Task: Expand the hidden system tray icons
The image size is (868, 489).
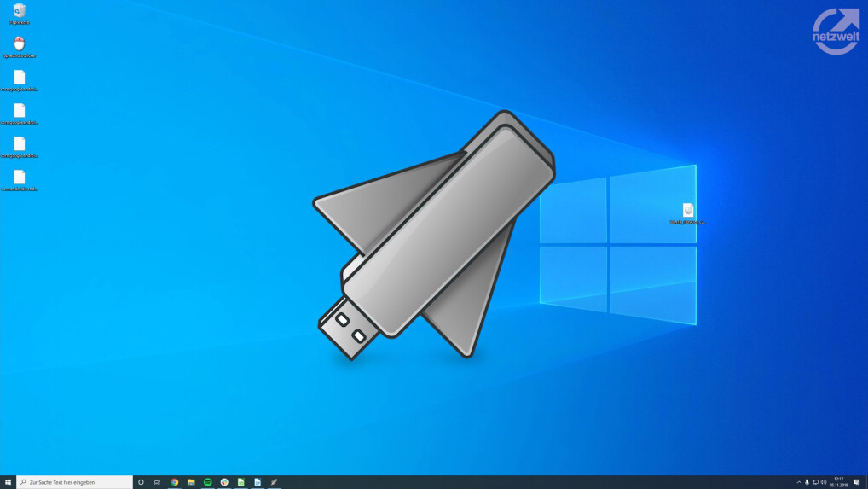Action: click(799, 482)
